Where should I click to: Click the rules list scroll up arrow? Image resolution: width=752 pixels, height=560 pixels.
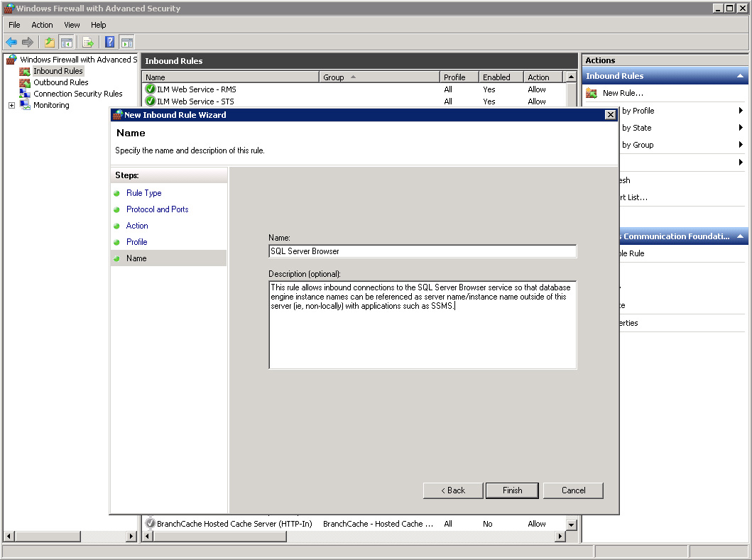click(x=571, y=77)
